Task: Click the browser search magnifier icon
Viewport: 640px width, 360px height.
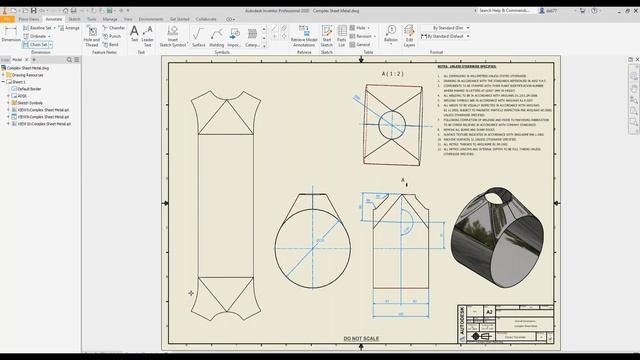Action: [x=69, y=60]
